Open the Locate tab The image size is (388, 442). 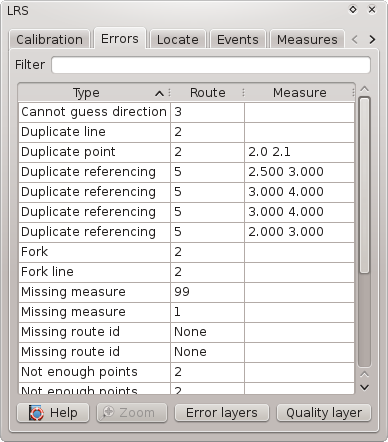pos(178,39)
